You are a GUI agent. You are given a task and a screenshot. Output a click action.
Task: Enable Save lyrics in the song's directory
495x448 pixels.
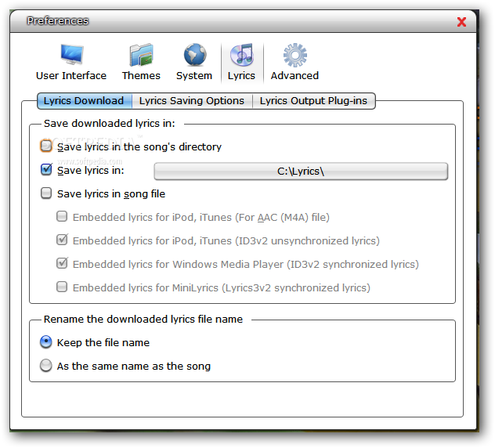[x=46, y=146]
